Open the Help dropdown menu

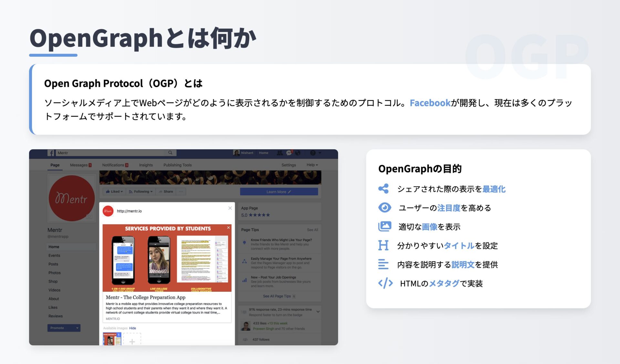coord(311,165)
